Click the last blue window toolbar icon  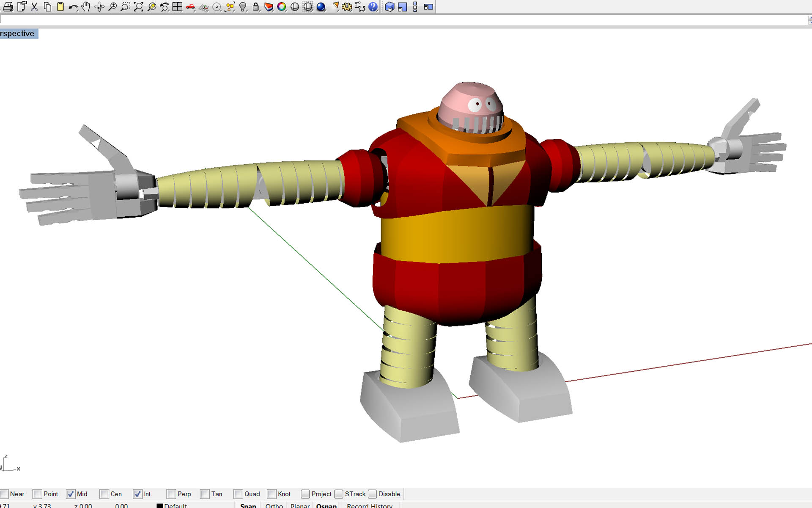tap(428, 7)
